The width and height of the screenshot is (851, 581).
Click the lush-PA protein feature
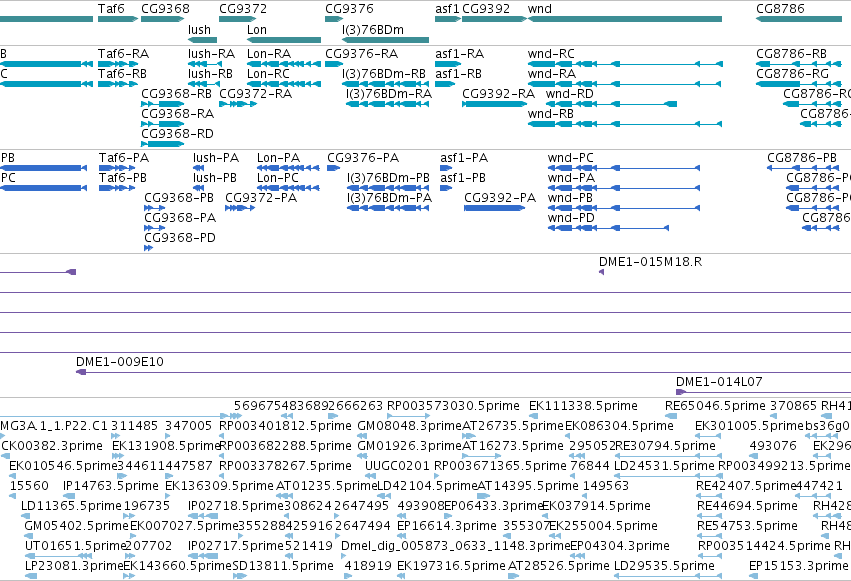199,168
